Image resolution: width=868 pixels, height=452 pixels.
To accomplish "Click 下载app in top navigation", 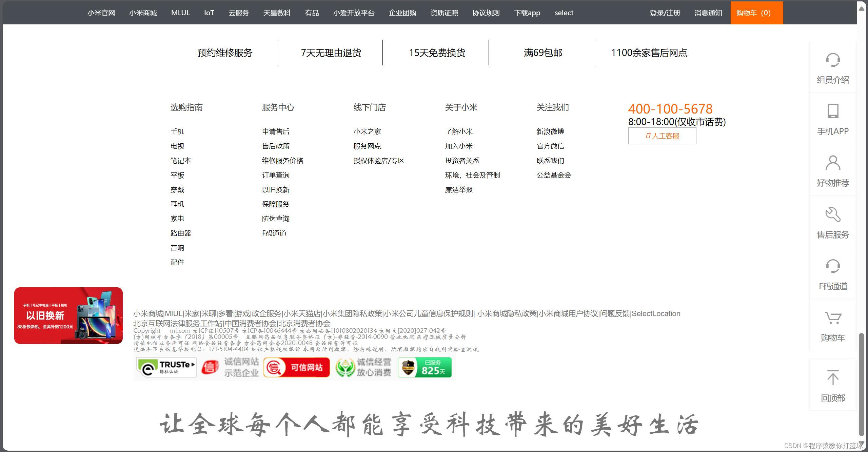I will (527, 13).
